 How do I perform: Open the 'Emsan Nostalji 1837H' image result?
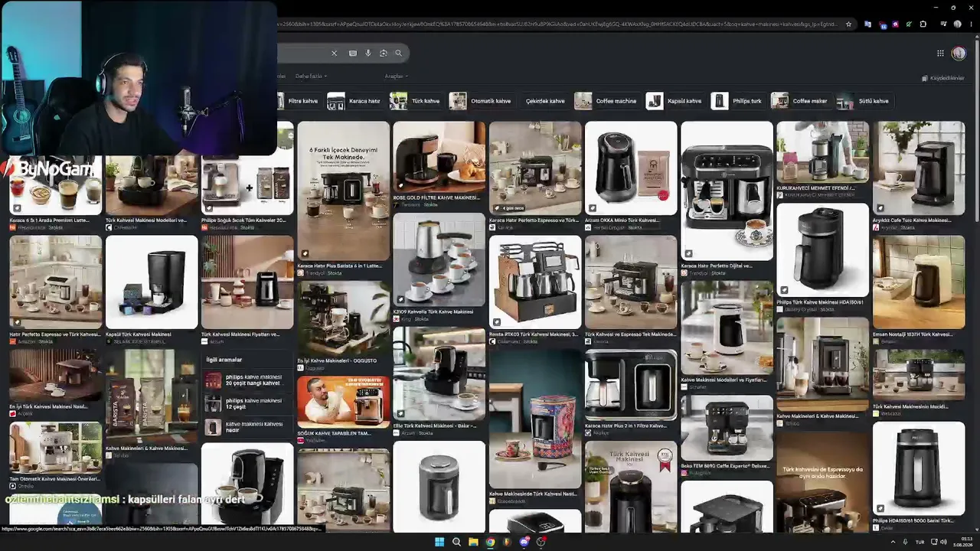click(919, 282)
